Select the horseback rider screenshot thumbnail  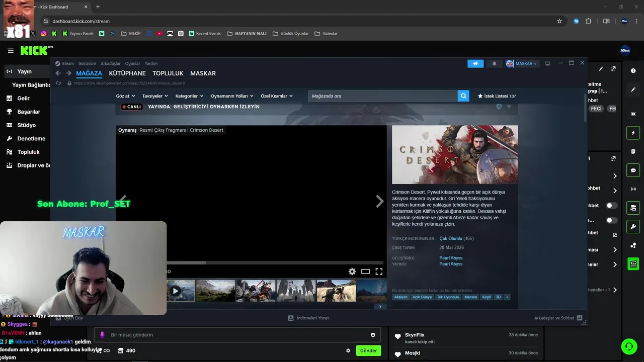coord(336,291)
